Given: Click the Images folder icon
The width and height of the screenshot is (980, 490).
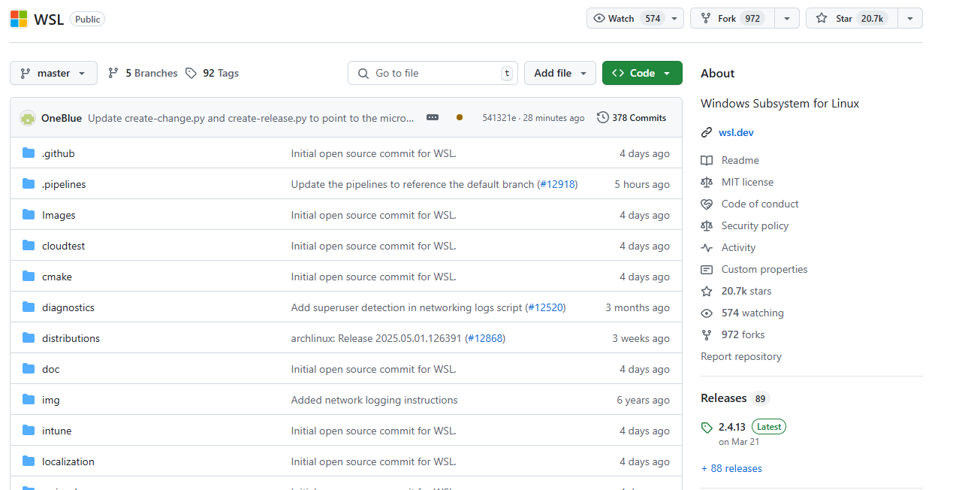Looking at the screenshot, I should pyautogui.click(x=29, y=215).
